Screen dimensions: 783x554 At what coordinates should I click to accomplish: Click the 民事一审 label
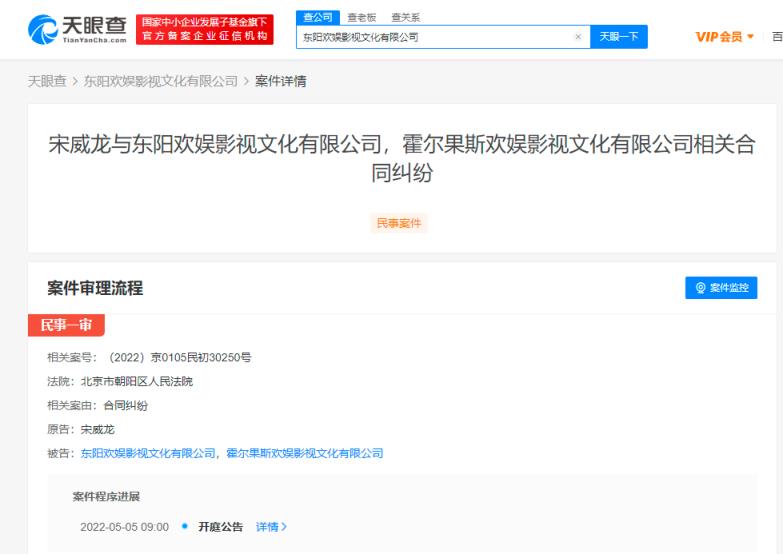[x=66, y=325]
